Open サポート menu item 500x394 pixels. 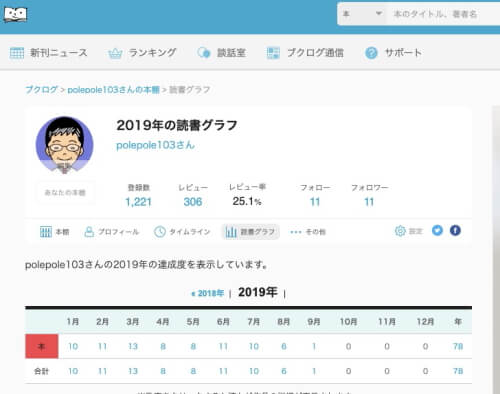pos(393,53)
